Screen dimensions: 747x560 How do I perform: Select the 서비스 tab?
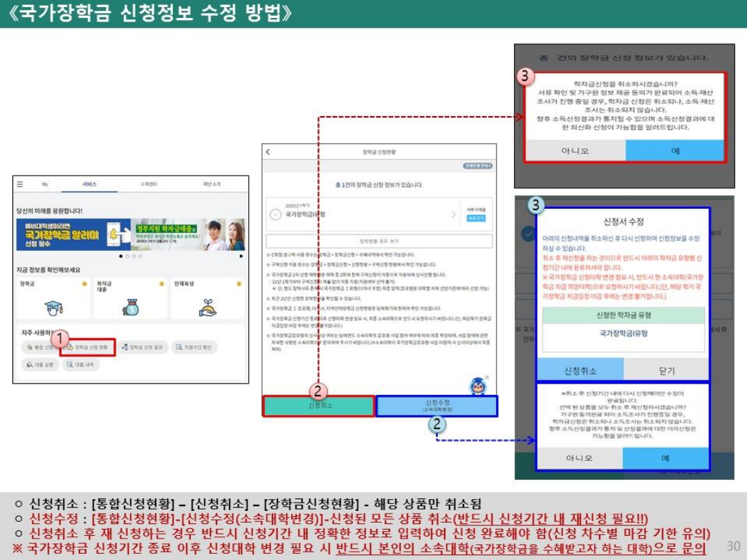89,185
